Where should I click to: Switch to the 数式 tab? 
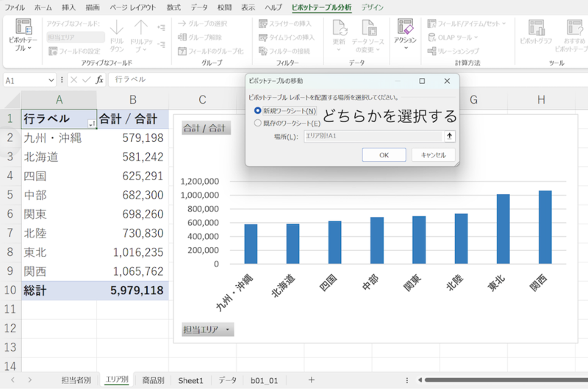(x=173, y=7)
